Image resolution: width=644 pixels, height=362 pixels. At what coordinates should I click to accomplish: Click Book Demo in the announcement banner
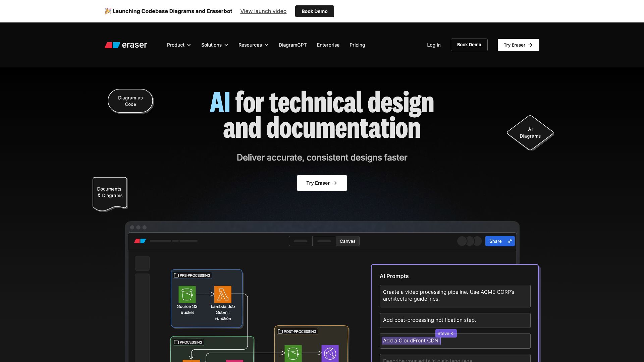pyautogui.click(x=314, y=11)
